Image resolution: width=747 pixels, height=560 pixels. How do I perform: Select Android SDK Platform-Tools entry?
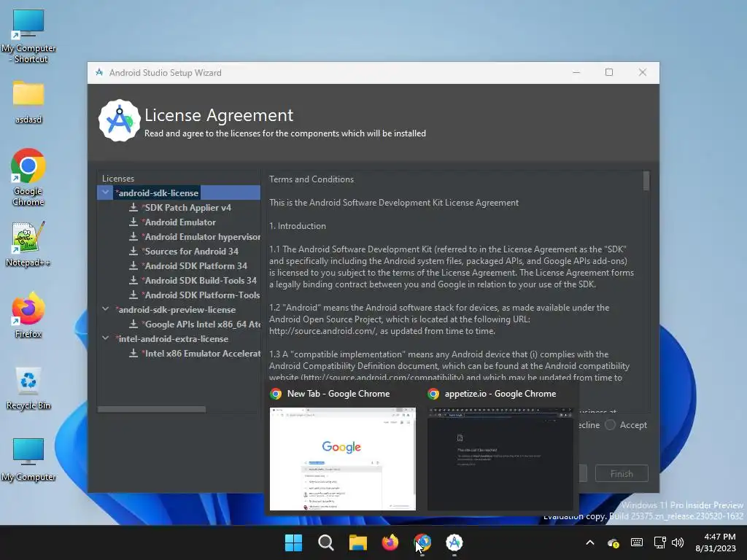point(201,295)
